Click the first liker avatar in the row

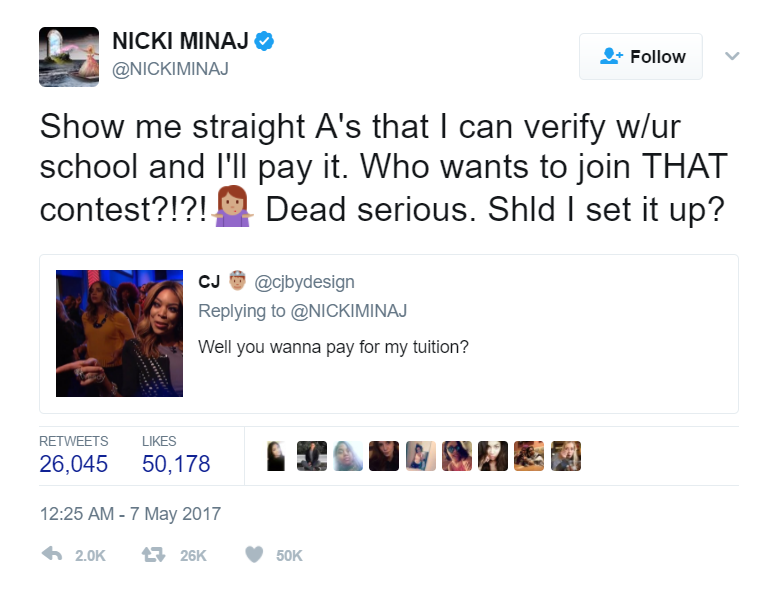click(x=277, y=456)
